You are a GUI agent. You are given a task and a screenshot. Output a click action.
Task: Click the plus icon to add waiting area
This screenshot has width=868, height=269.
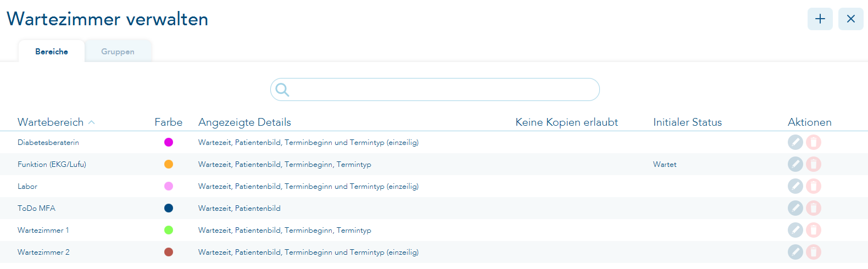820,19
